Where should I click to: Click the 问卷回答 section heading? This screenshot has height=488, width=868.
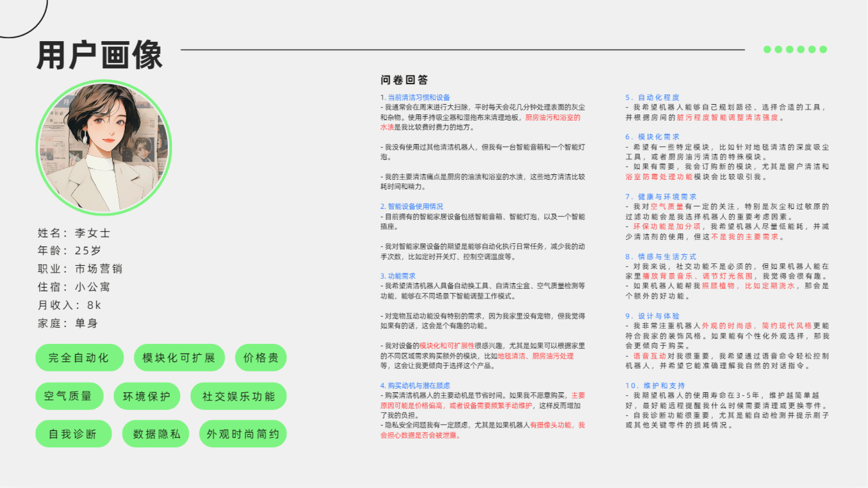(x=404, y=80)
